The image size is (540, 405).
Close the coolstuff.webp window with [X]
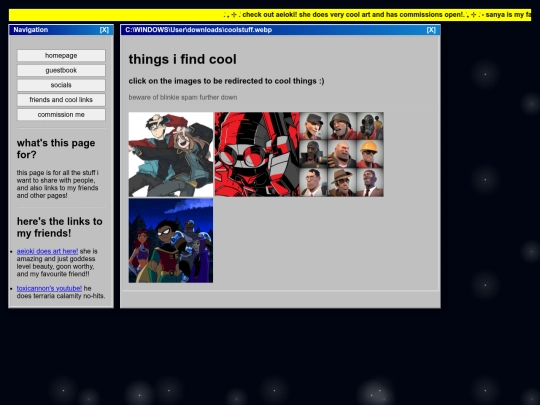pyautogui.click(x=431, y=30)
